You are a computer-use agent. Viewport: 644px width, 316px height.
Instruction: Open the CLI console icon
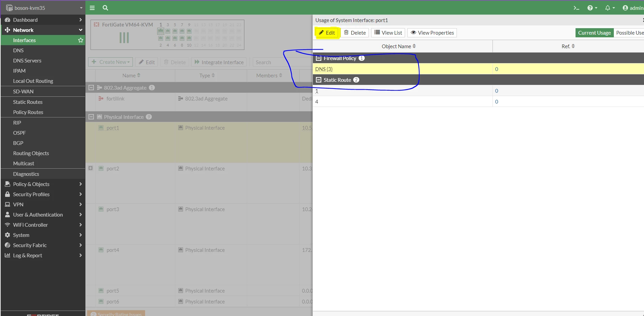[x=576, y=8]
